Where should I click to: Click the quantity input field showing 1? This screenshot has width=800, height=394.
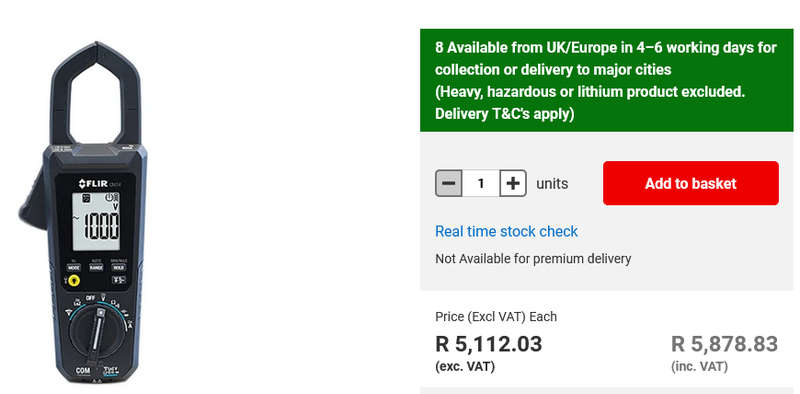click(481, 183)
